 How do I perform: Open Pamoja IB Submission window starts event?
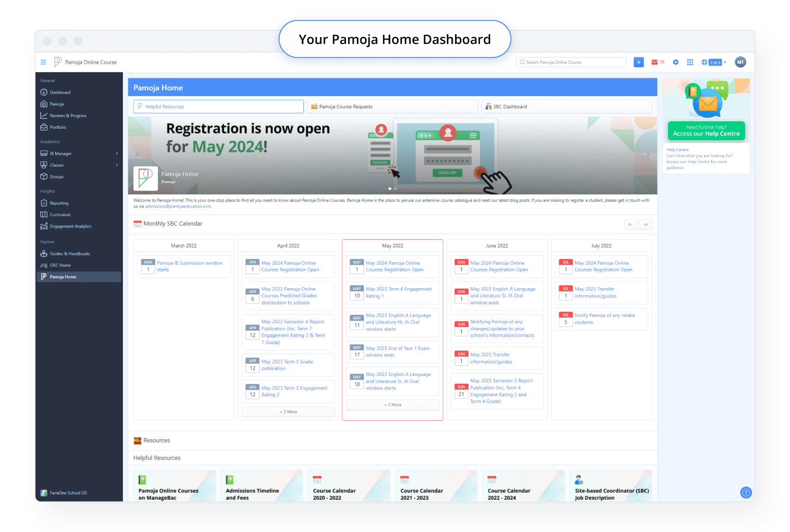click(184, 266)
